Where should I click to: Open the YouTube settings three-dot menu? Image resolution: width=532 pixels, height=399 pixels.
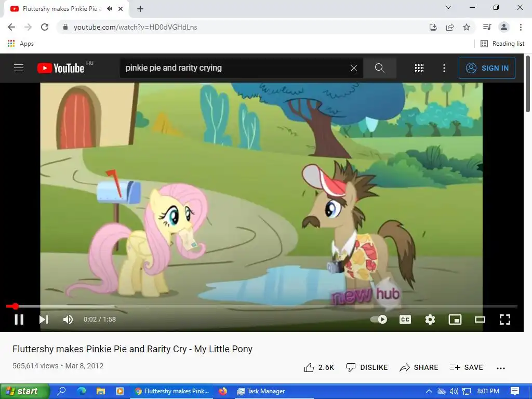[x=444, y=68]
